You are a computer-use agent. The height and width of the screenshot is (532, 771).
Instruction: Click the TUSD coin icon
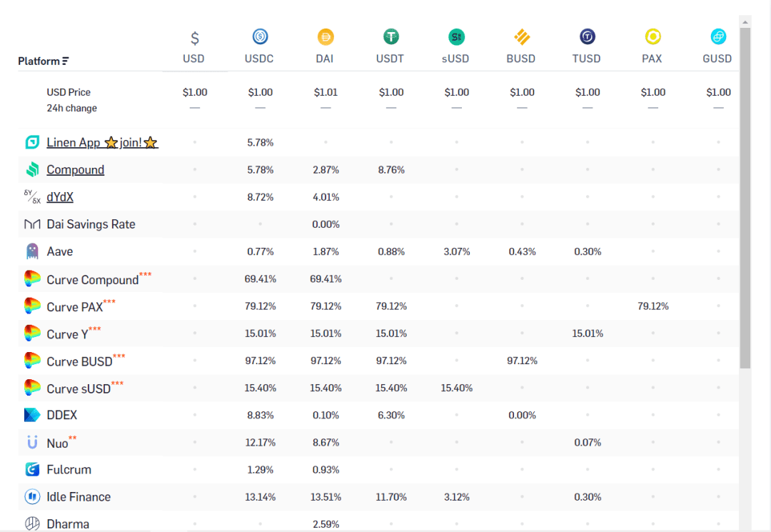(x=587, y=36)
